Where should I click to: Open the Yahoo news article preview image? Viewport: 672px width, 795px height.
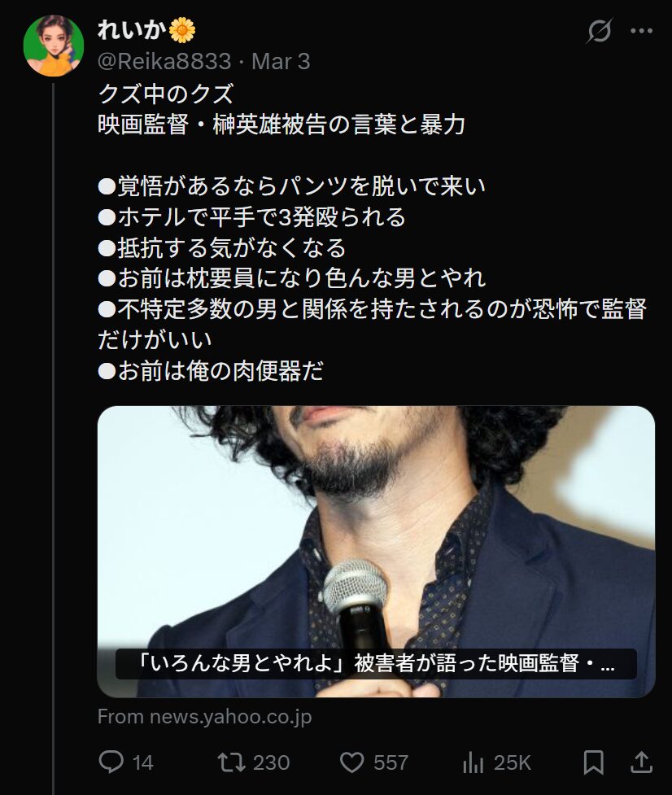376,552
